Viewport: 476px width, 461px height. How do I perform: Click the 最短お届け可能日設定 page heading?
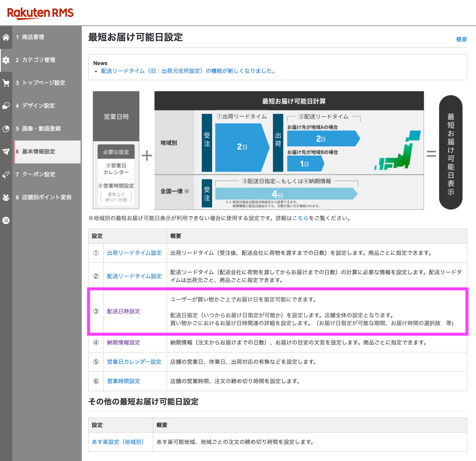coord(135,37)
